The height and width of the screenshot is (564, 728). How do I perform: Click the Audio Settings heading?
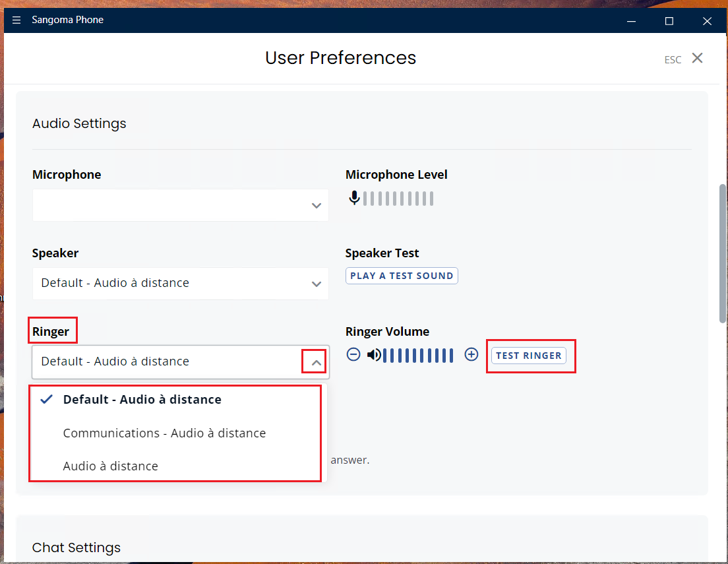pos(79,123)
